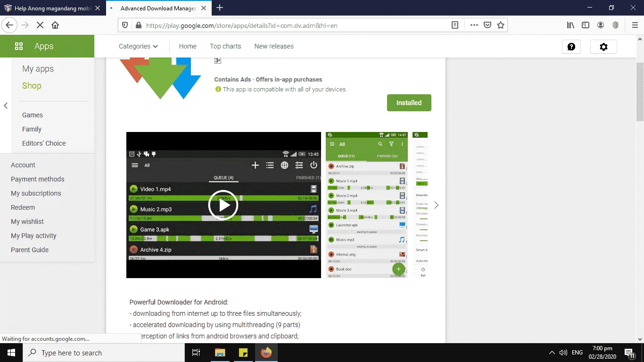Open the browser home page icon

pos(55,25)
